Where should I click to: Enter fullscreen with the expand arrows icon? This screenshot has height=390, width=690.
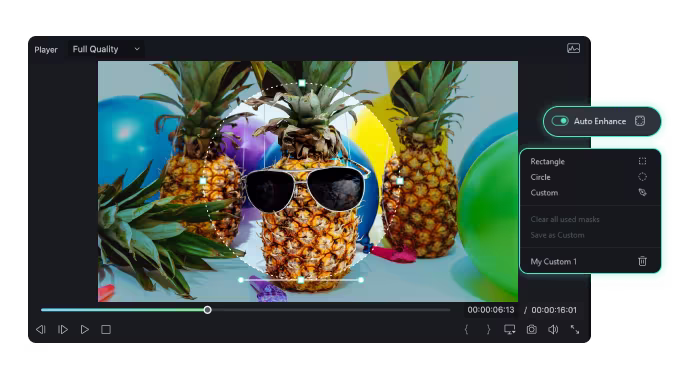(x=575, y=329)
